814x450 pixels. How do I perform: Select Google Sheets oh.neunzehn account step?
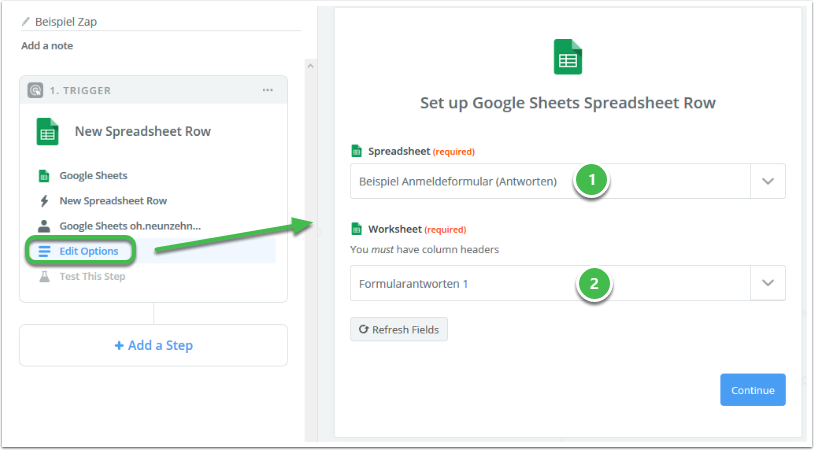click(130, 226)
